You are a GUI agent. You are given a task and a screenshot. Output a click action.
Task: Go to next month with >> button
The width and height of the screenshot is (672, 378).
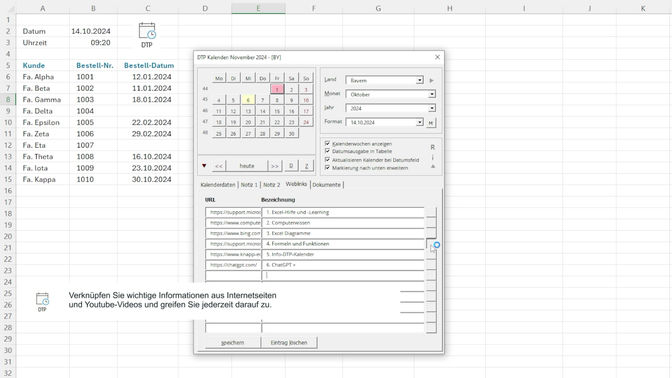(x=275, y=165)
